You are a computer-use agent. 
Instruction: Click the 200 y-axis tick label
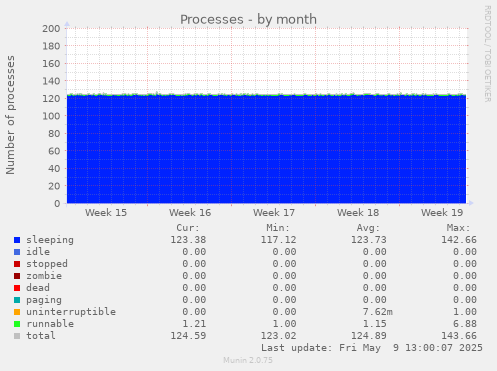(51, 29)
